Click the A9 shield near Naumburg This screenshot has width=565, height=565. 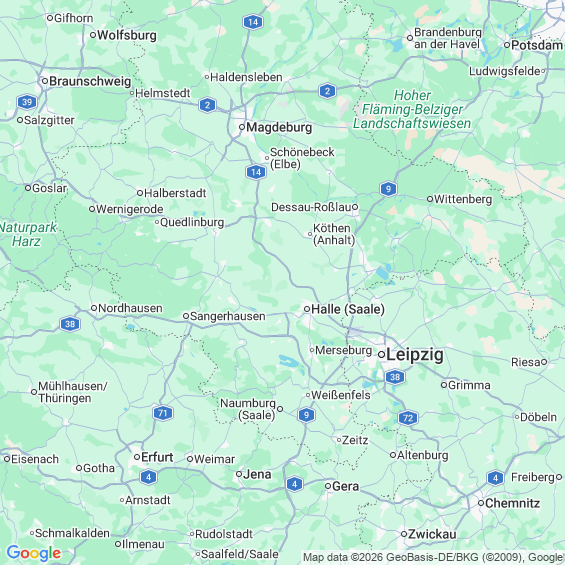point(306,415)
